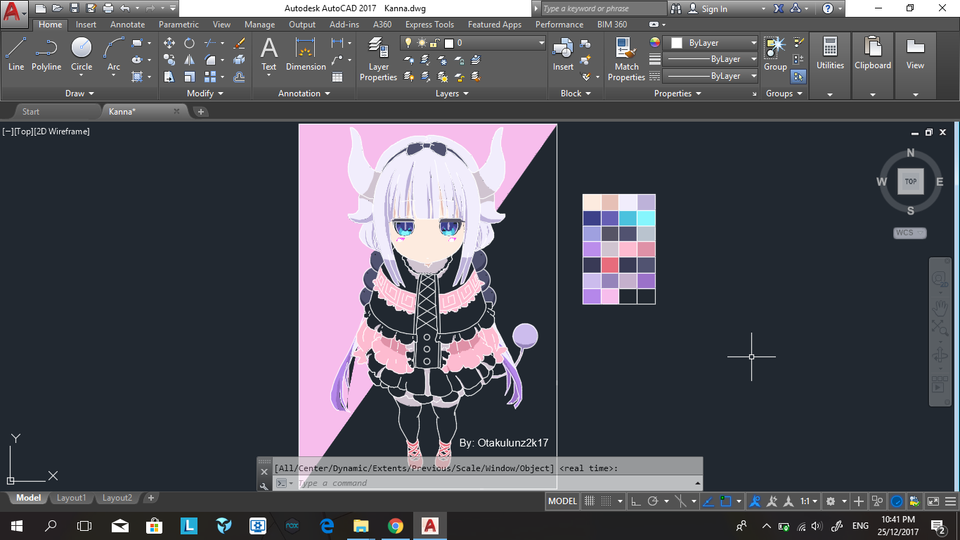Open the layer list dropdown showing 0
Image resolution: width=960 pixels, height=540 pixels.
(473, 43)
